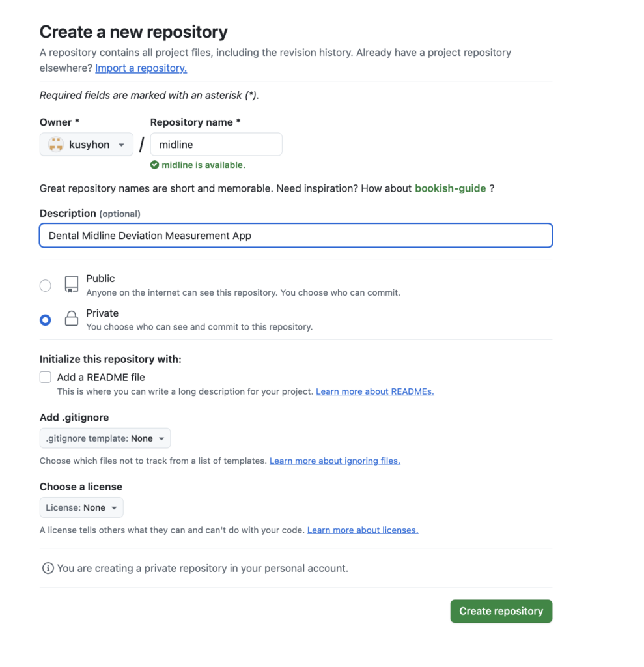The width and height of the screenshot is (644, 667).
Task: Click the Add a README file label
Action: [101, 377]
